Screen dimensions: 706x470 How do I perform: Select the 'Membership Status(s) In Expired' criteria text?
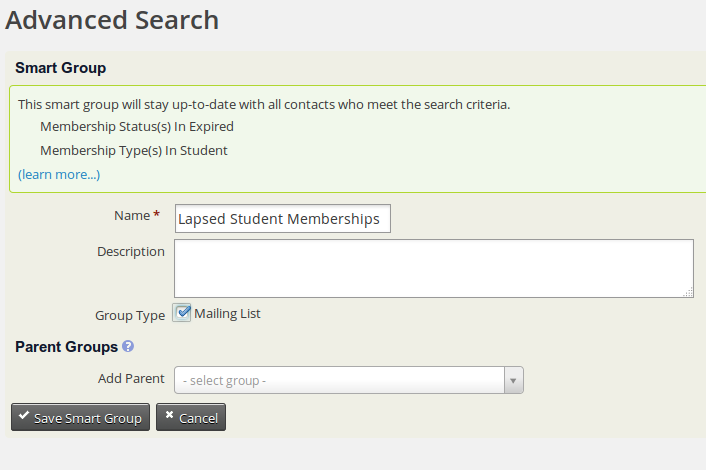tap(137, 127)
